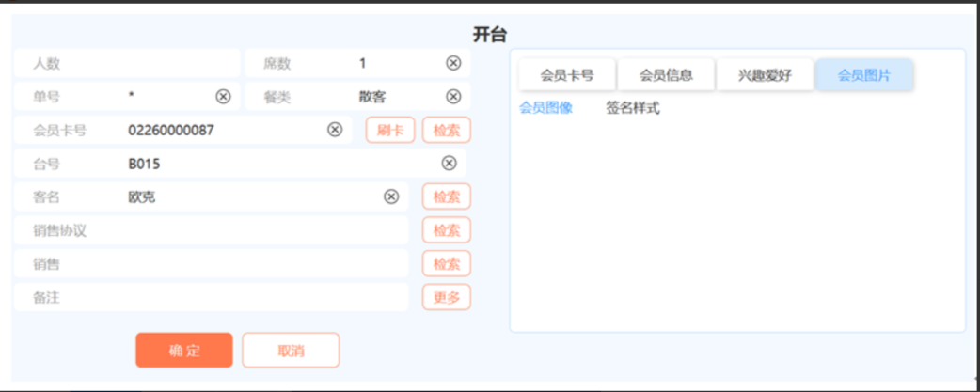Clear the 餐类 field value 散客

click(x=453, y=97)
